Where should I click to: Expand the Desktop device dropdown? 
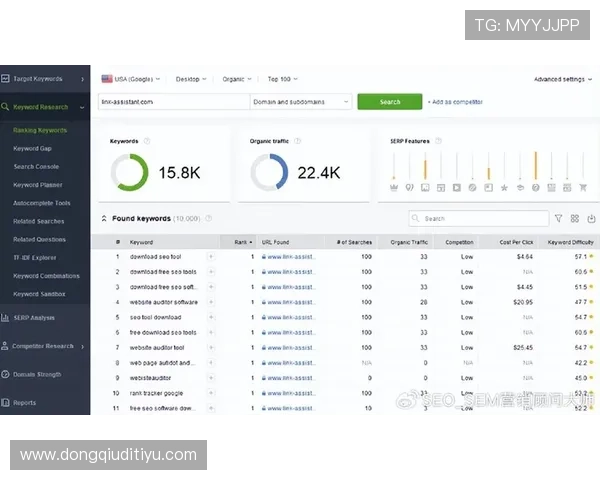click(x=190, y=78)
